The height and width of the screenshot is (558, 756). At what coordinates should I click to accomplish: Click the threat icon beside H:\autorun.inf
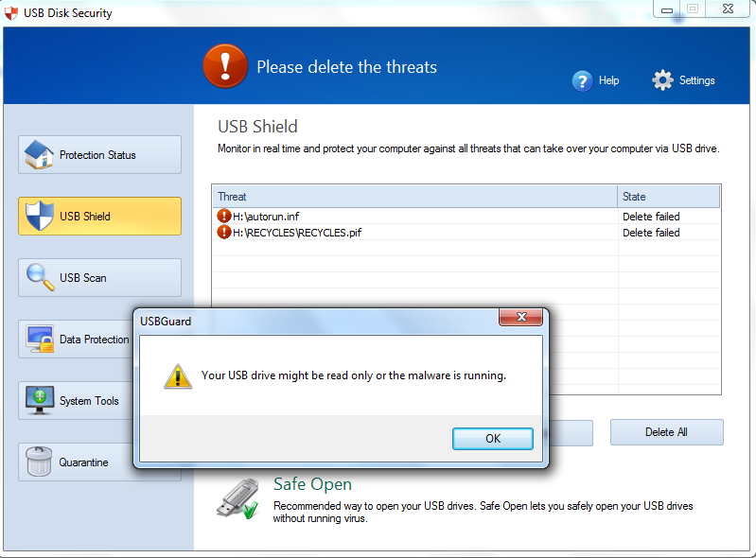coord(223,216)
